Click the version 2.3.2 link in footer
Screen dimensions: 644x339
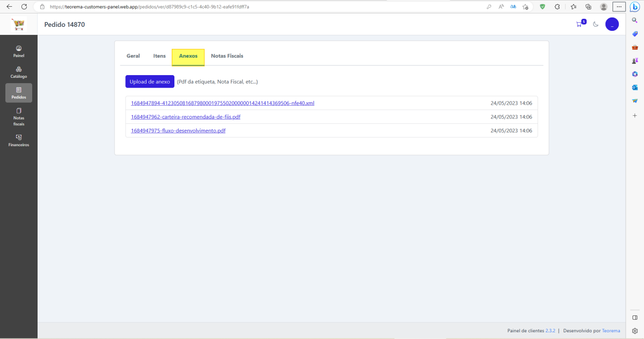[x=550, y=331]
